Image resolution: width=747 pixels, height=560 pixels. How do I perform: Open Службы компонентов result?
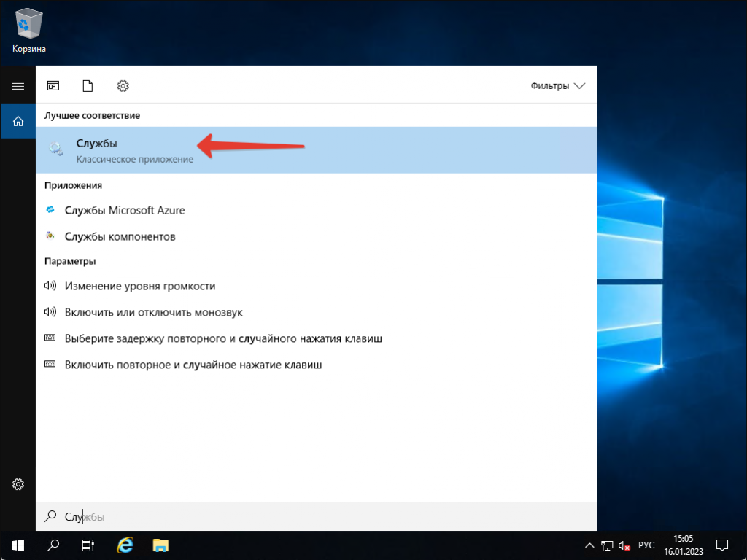pyautogui.click(x=317, y=236)
